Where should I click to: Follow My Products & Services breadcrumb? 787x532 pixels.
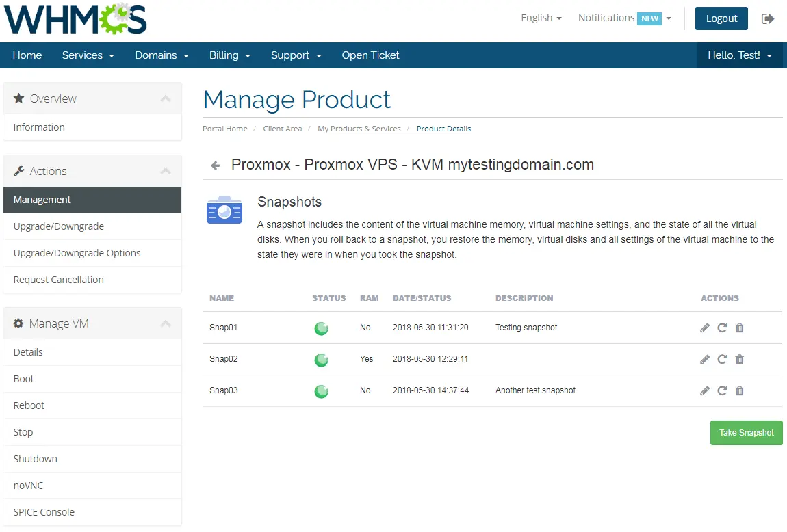[359, 129]
